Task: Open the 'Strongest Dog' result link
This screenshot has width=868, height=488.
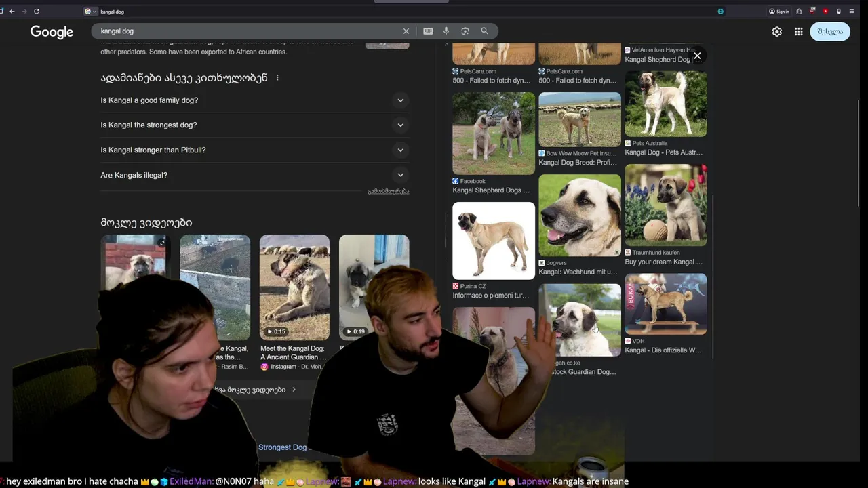Action: pos(283,447)
